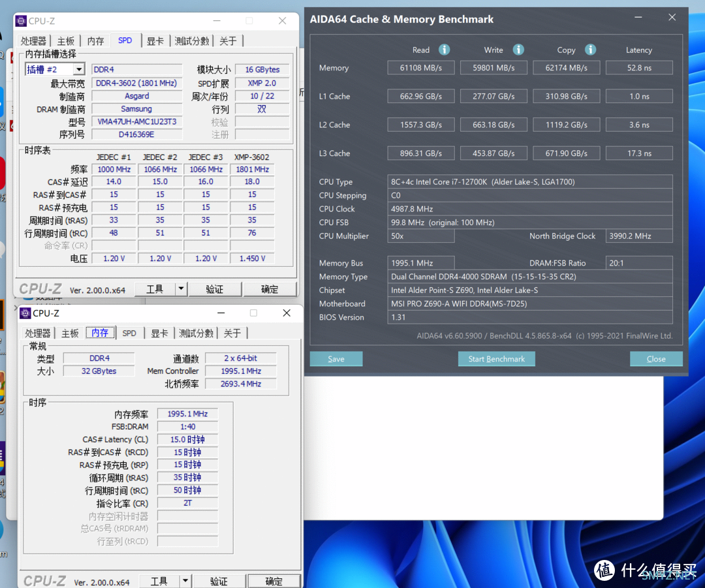Click the CPU Type i7-12700K text field
This screenshot has height=588, width=705.
coord(530,181)
